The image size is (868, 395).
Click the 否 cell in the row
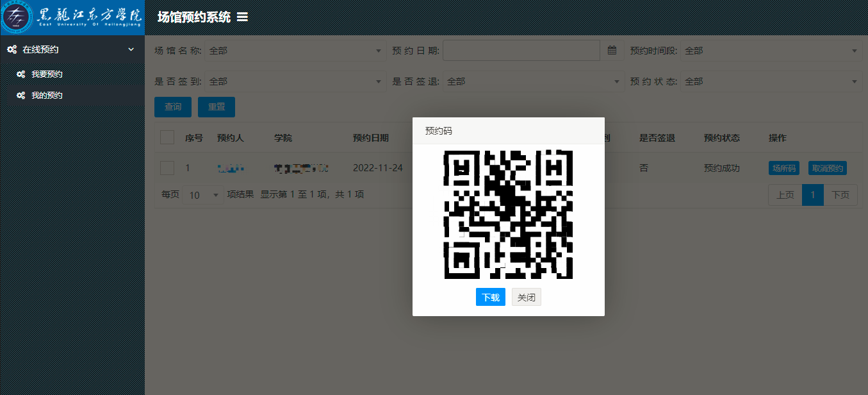click(x=644, y=168)
